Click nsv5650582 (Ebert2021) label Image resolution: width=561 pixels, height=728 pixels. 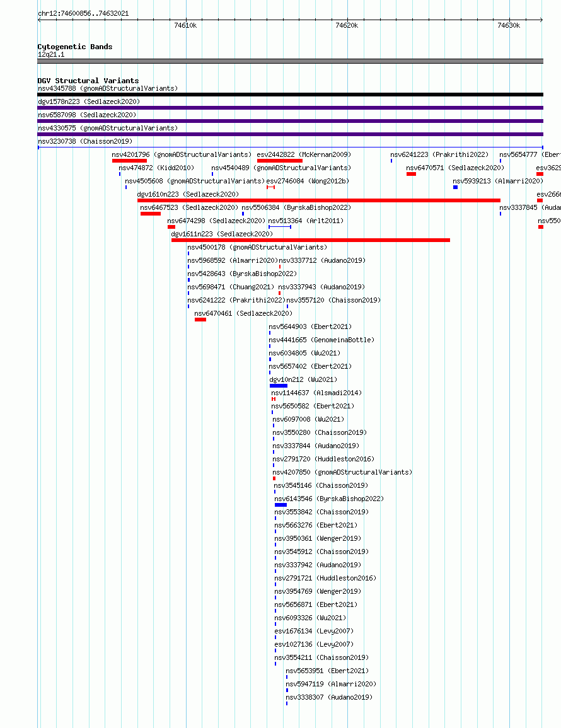pyautogui.click(x=313, y=406)
